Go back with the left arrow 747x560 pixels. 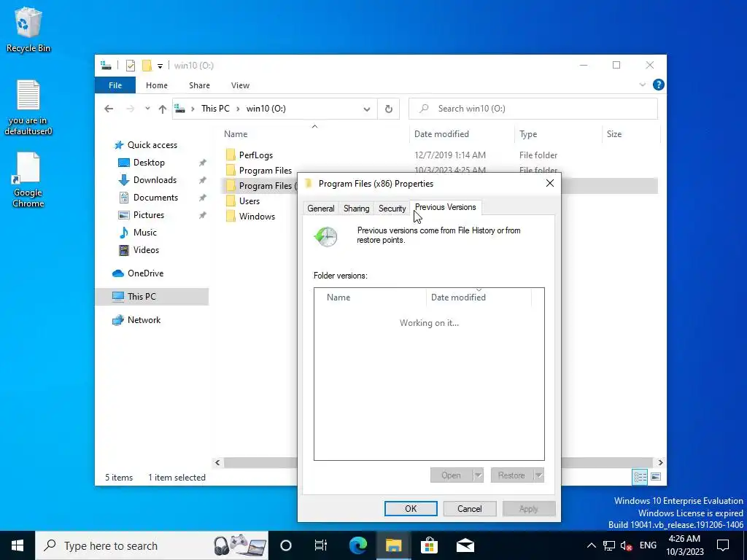109,109
